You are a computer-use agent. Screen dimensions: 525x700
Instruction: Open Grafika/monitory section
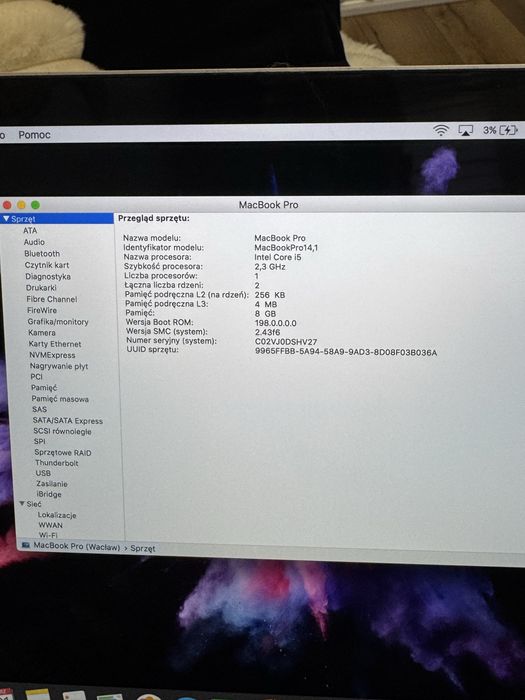(x=58, y=321)
